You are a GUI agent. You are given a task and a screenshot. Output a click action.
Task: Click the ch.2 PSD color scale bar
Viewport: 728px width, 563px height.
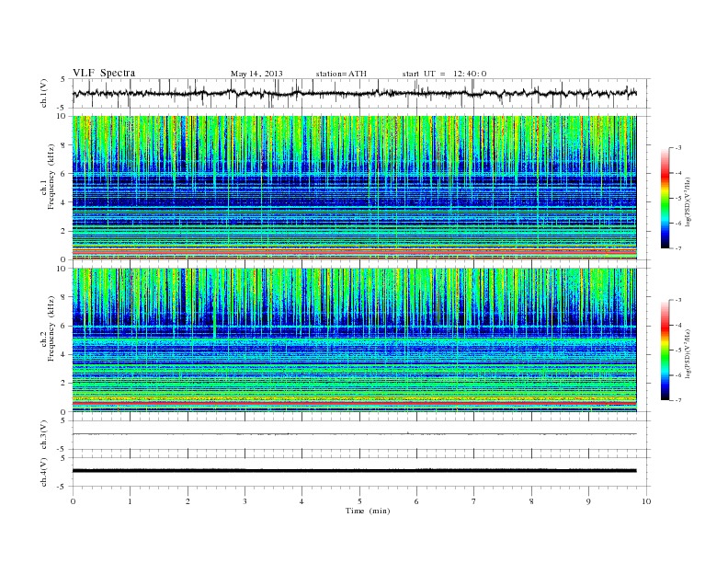[x=665, y=350]
